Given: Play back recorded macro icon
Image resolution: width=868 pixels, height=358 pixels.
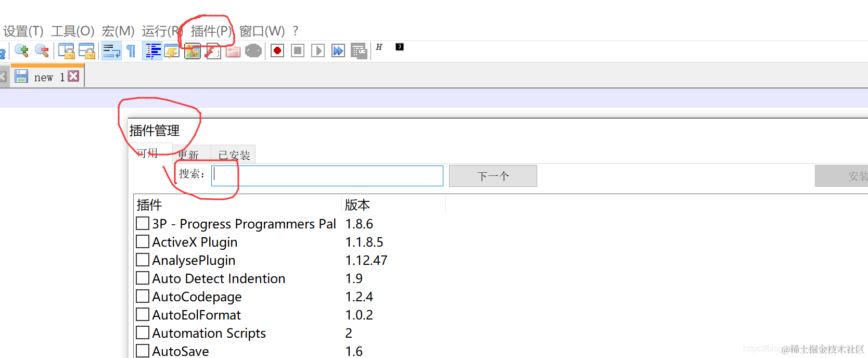Looking at the screenshot, I should click(318, 50).
